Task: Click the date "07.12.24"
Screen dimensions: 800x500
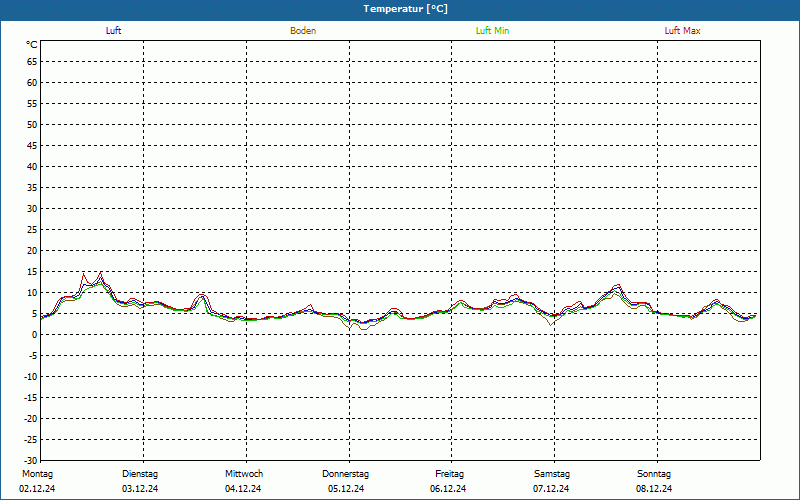Action: 551,489
